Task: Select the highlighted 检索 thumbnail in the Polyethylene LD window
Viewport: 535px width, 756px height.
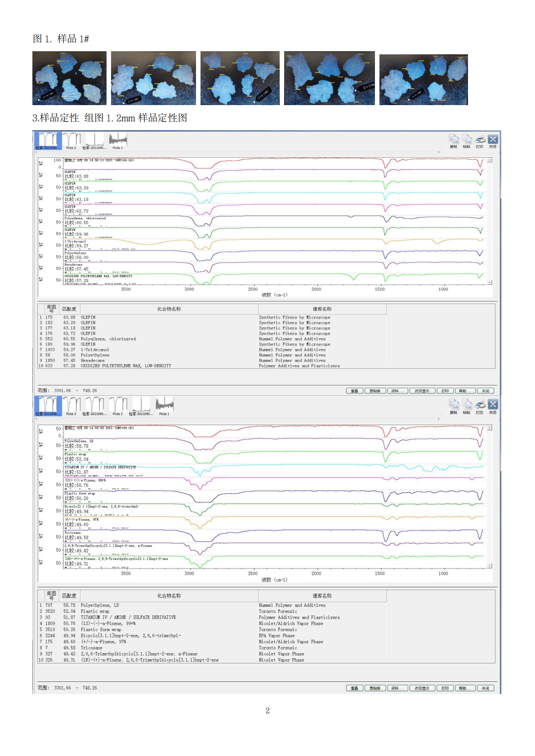Action: pyautogui.click(x=48, y=406)
